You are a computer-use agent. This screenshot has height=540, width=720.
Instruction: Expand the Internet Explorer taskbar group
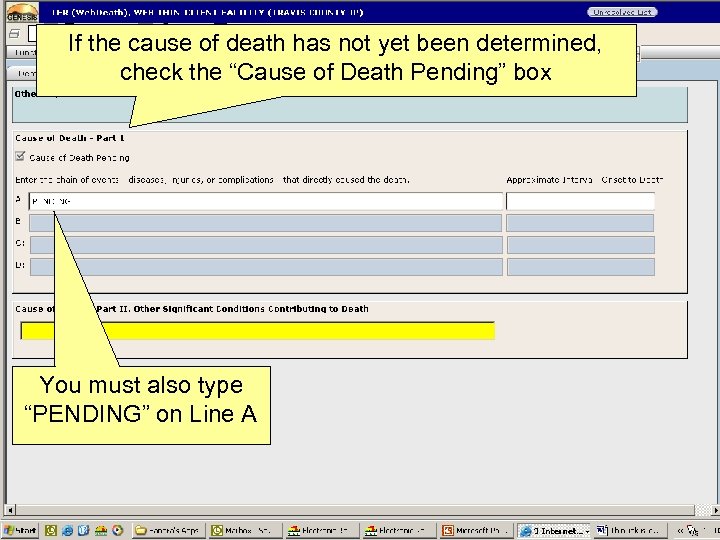coord(553,531)
